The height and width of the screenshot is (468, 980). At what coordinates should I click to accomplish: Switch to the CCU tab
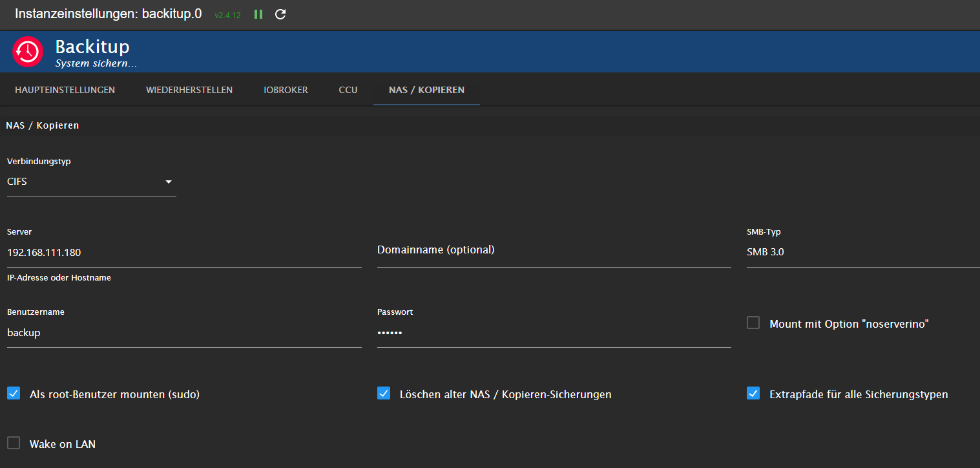[348, 90]
